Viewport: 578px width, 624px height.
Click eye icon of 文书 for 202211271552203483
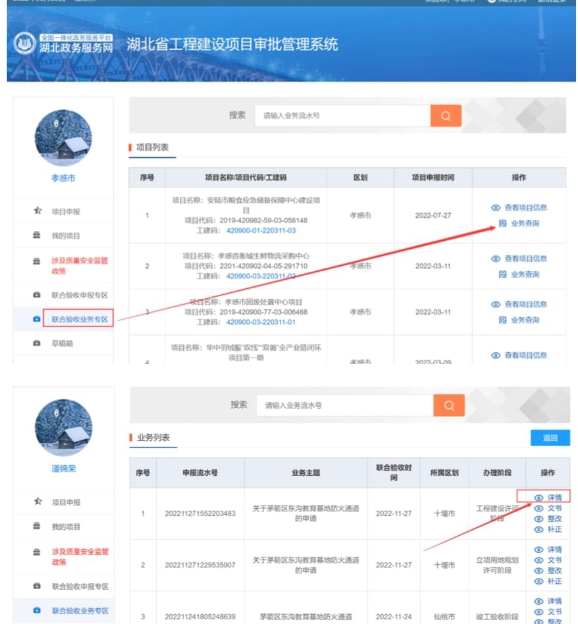click(x=539, y=509)
